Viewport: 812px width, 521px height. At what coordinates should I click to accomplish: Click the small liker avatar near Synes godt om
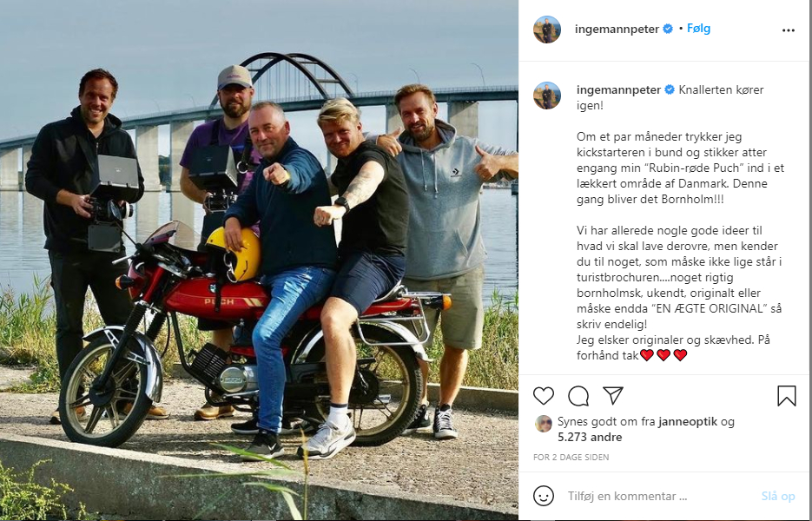[x=544, y=424]
